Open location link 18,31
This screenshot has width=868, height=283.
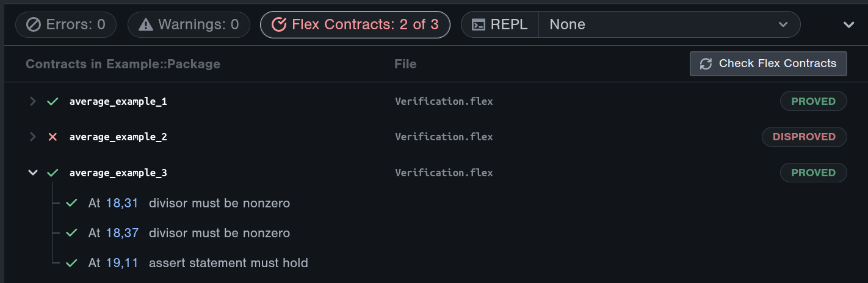point(122,203)
